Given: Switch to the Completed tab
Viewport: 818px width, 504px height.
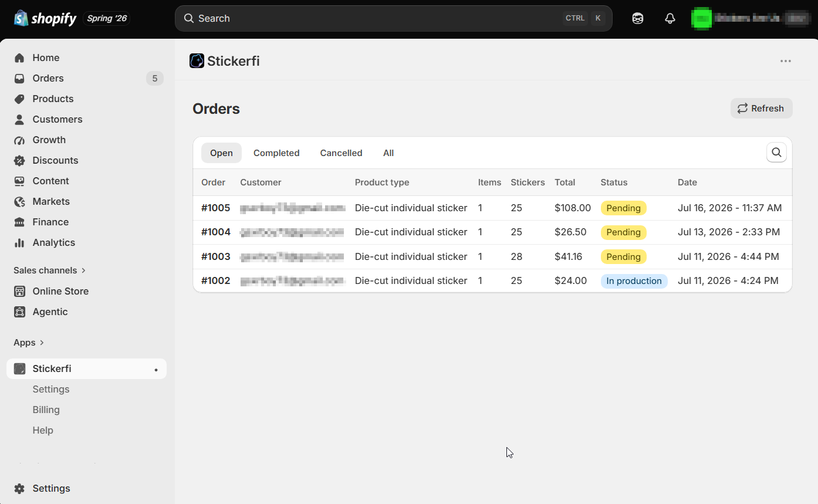Looking at the screenshot, I should pyautogui.click(x=276, y=153).
